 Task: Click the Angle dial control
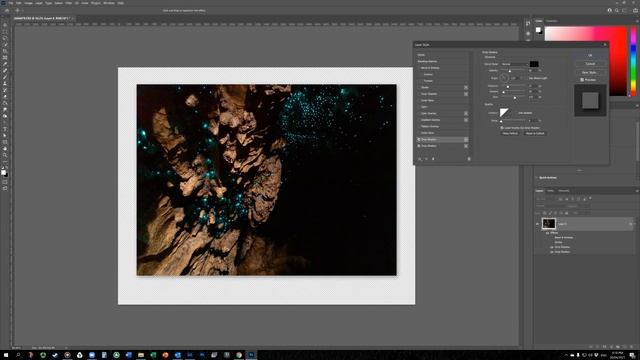(x=504, y=78)
